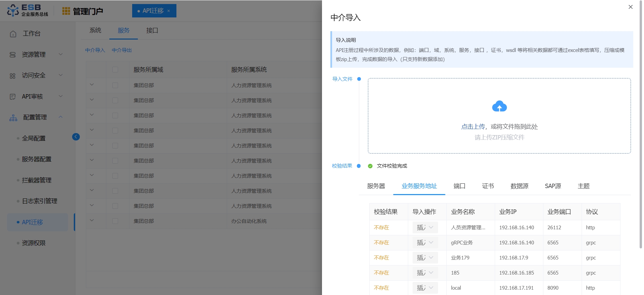The image size is (644, 295).
Task: Switch to the 接口 tab
Action: [x=152, y=31]
